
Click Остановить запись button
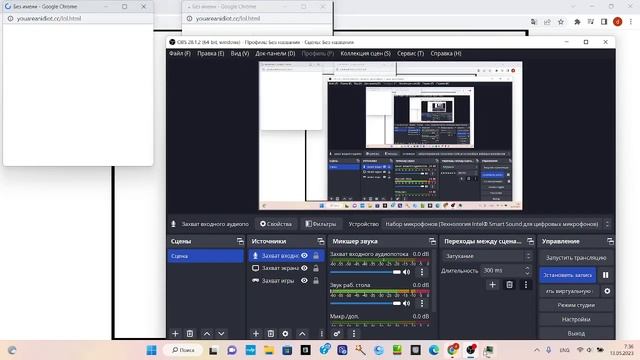pos(567,275)
